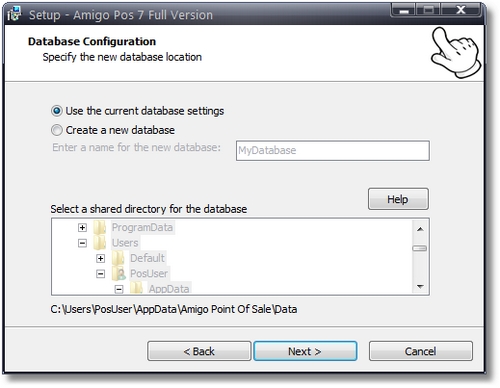Go back with the Back button
The width and height of the screenshot is (500, 388).
pos(199,351)
